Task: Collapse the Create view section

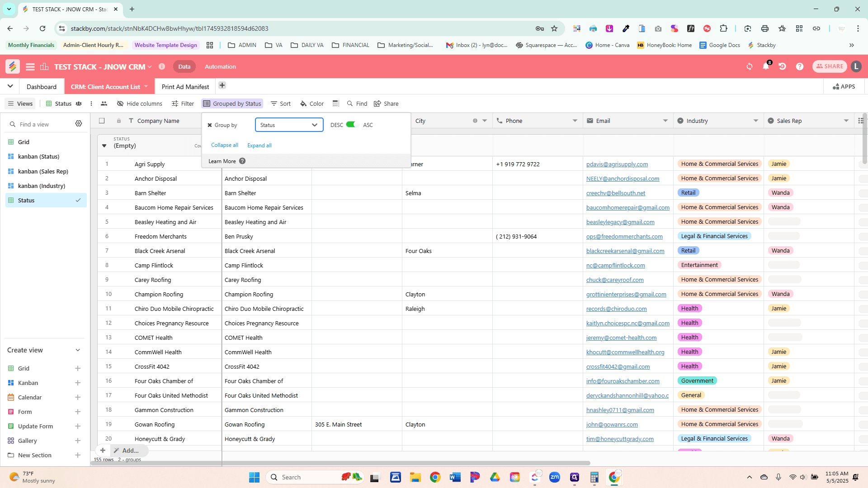Action: pos(78,350)
